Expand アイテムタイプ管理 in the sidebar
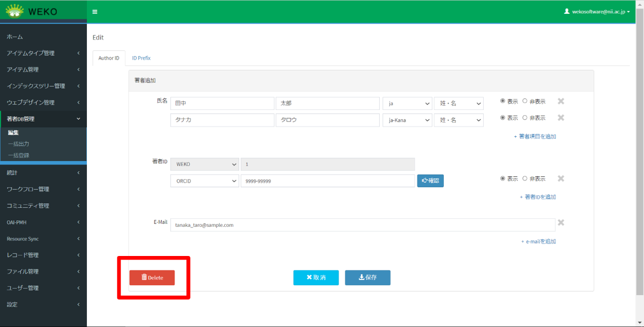Image resolution: width=644 pixels, height=327 pixels. [x=43, y=53]
